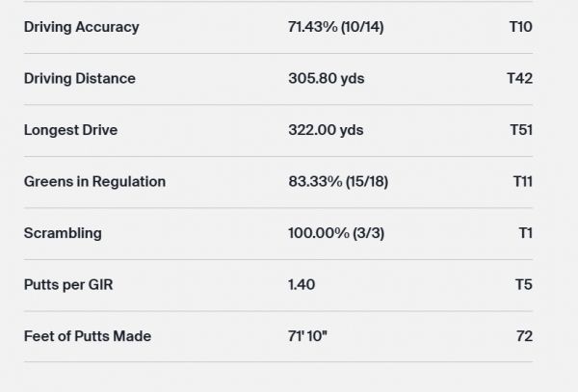Screen dimensions: 578x392
Task: Click the Feet of Putts Made label
Action: [87, 336]
